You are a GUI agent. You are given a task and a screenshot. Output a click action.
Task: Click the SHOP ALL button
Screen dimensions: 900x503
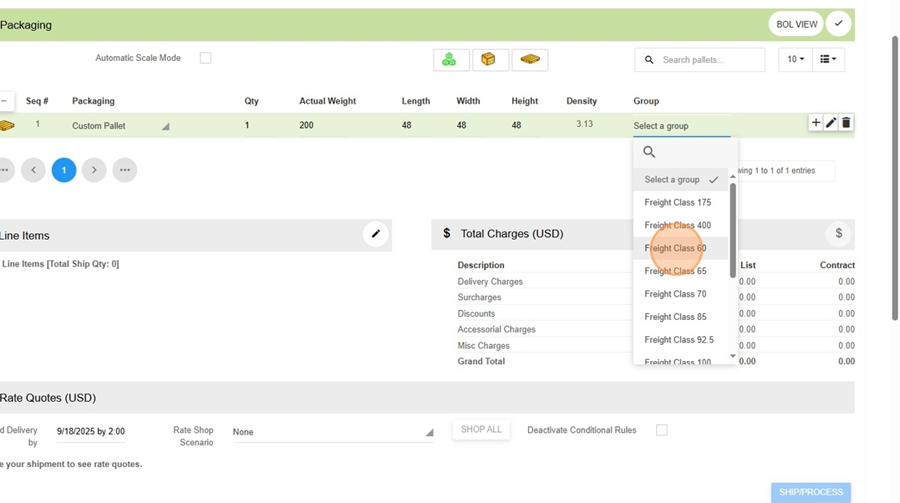[481, 430]
